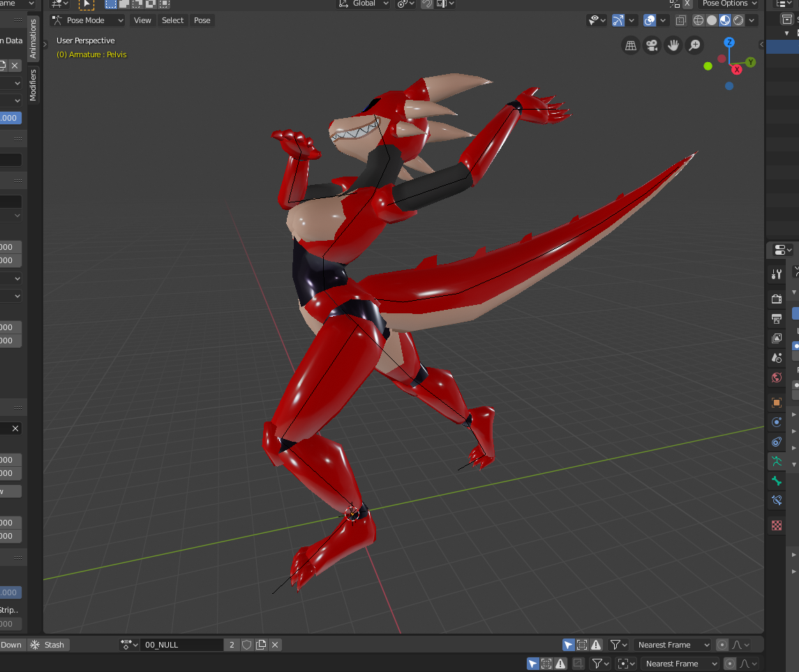Toggle orthographic/perspective view grid icon

point(630,45)
